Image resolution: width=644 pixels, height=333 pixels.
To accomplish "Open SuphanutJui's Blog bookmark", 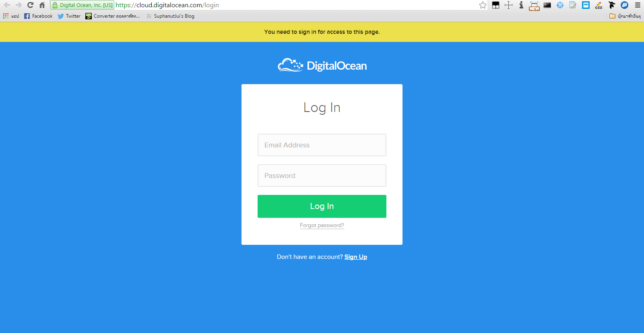I will pyautogui.click(x=170, y=16).
